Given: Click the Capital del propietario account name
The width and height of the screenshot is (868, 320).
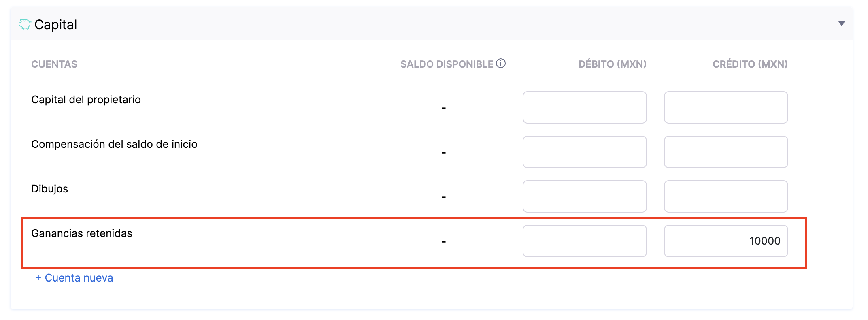Looking at the screenshot, I should tap(86, 100).
